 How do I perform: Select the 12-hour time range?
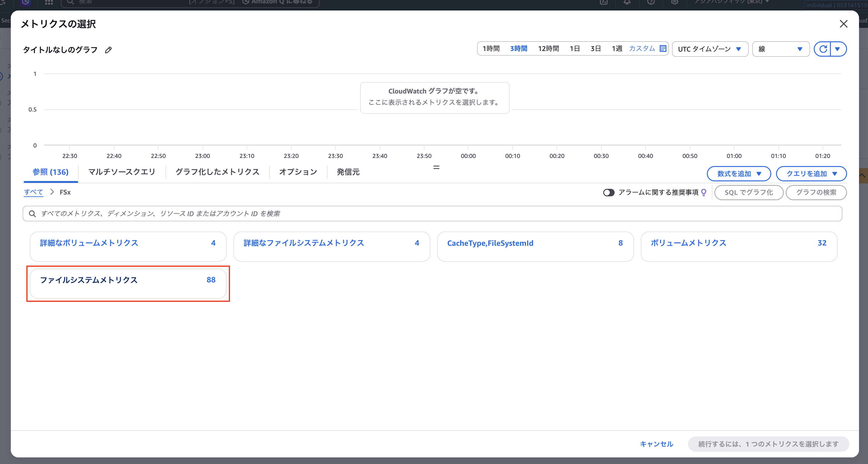[548, 49]
